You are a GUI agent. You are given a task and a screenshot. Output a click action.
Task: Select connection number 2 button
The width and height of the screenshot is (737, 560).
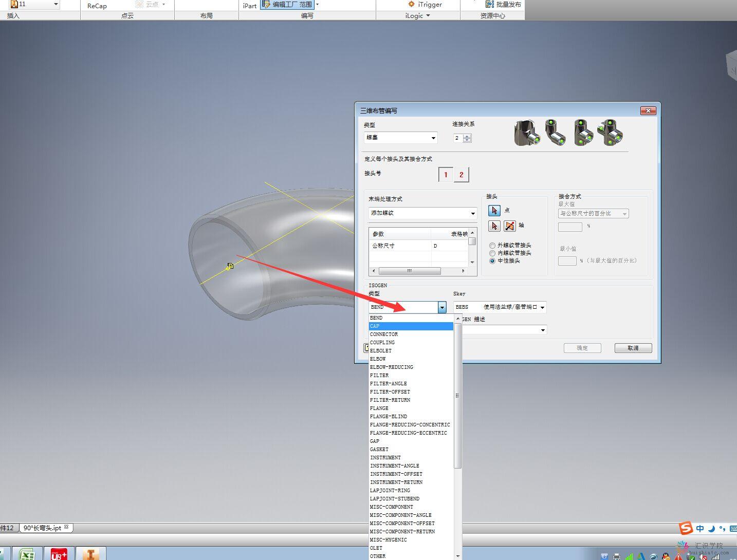(x=461, y=175)
